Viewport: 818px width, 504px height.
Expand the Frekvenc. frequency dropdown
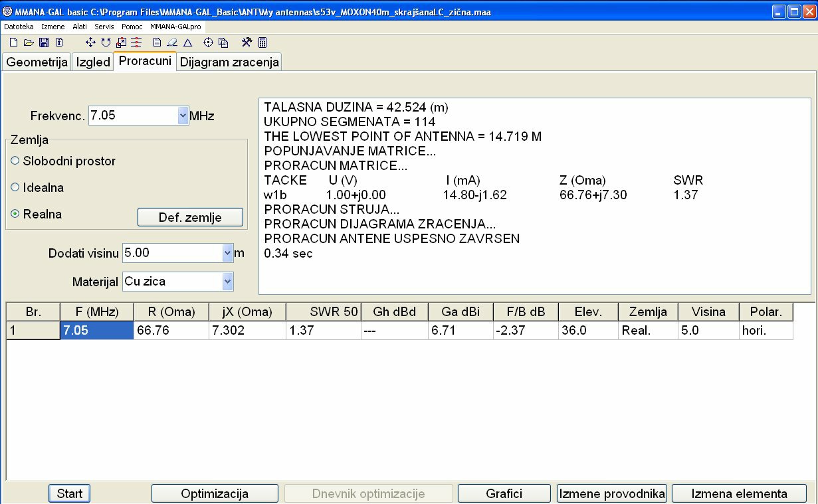(x=183, y=116)
